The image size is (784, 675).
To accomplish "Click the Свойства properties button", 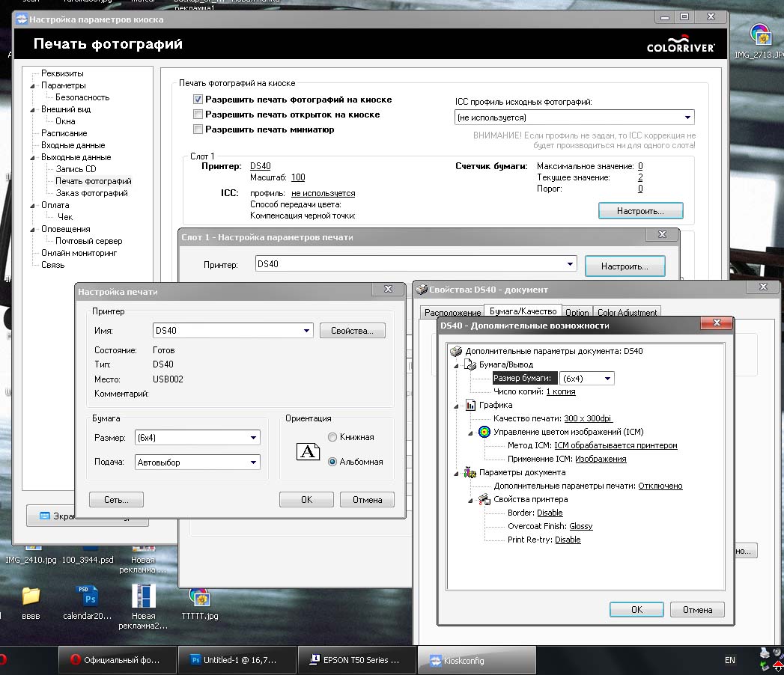I will (352, 330).
